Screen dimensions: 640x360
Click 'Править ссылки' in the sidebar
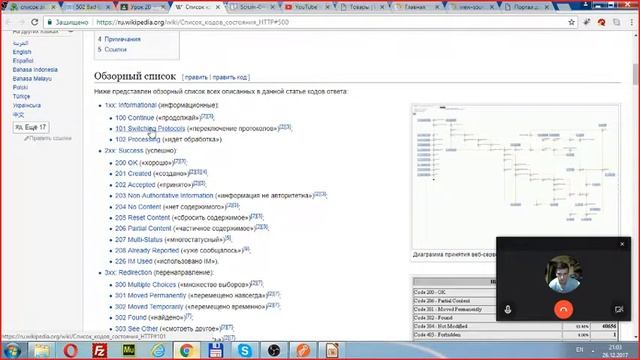(48, 138)
